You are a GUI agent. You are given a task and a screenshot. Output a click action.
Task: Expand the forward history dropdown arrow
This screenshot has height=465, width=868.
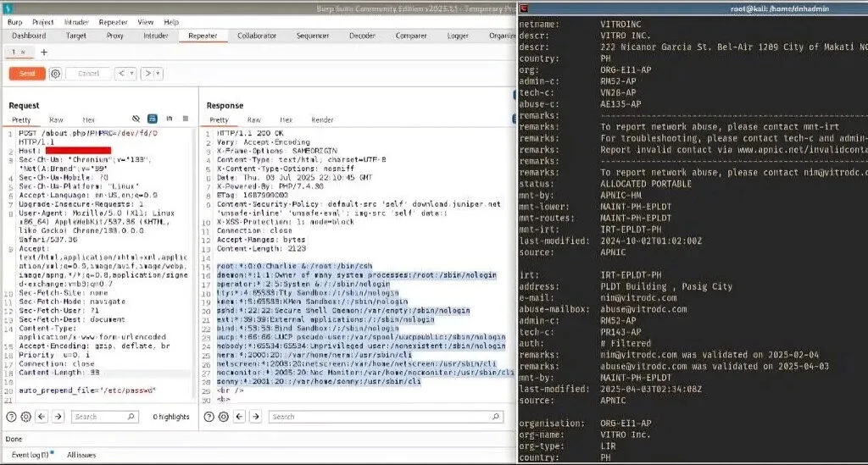[159, 74]
